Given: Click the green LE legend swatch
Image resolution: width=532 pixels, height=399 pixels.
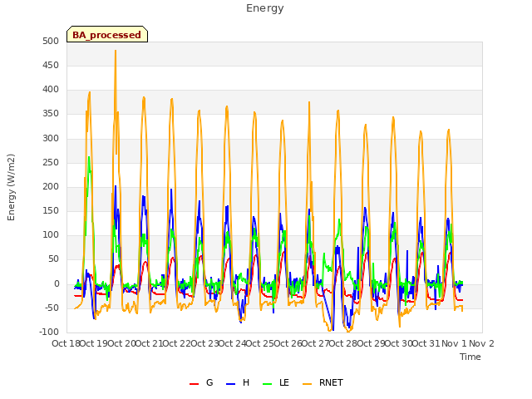Looking at the screenshot, I should [268, 384].
